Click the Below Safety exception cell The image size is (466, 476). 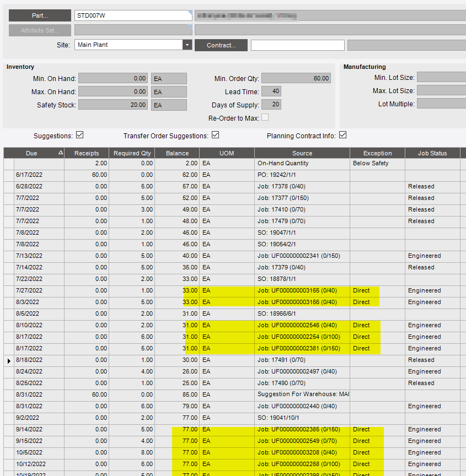[378, 163]
